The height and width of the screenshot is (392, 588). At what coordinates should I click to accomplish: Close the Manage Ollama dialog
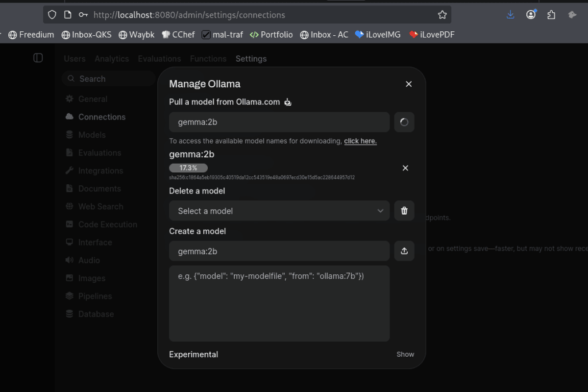pos(409,84)
